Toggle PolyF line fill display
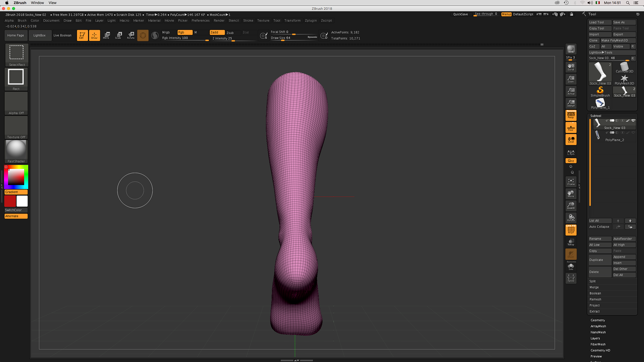Image resolution: width=644 pixels, height=362 pixels. click(x=571, y=230)
